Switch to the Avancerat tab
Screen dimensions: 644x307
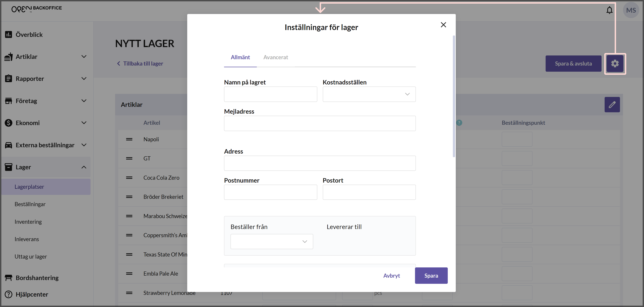pos(276,57)
